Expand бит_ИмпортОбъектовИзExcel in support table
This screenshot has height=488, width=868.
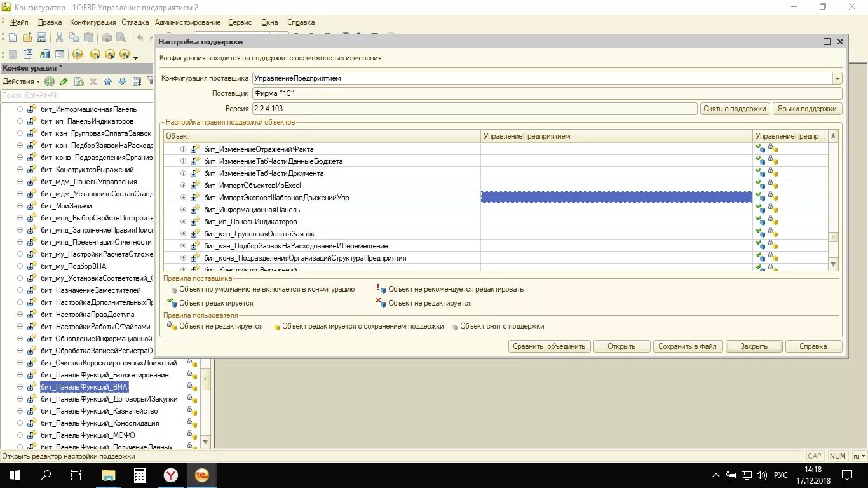click(x=183, y=186)
